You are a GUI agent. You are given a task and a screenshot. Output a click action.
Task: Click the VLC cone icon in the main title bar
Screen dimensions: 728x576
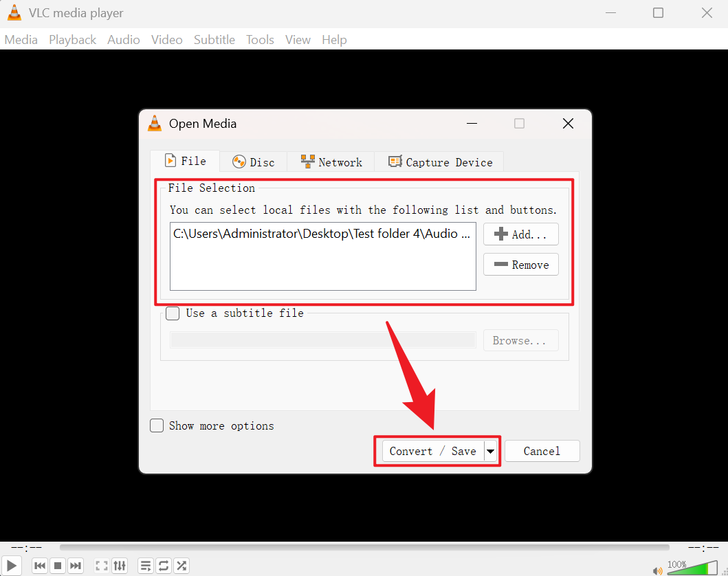click(14, 13)
